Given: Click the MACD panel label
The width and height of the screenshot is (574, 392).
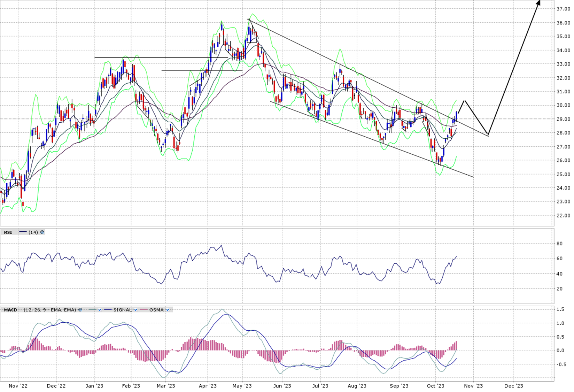Looking at the screenshot, I should [x=10, y=309].
